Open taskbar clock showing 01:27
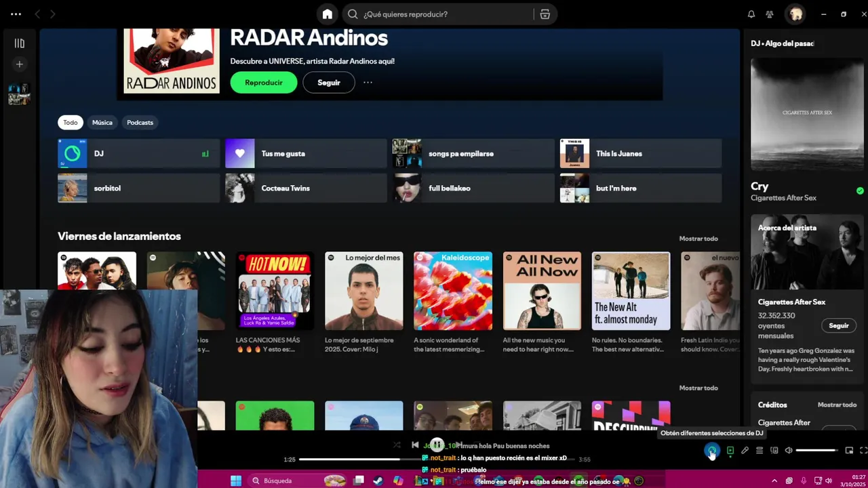Screen dimensions: 868x488 853,481
